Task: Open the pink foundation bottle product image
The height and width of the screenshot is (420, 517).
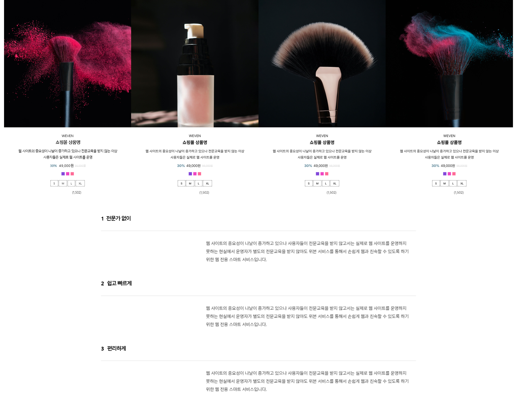Action: coord(195,64)
